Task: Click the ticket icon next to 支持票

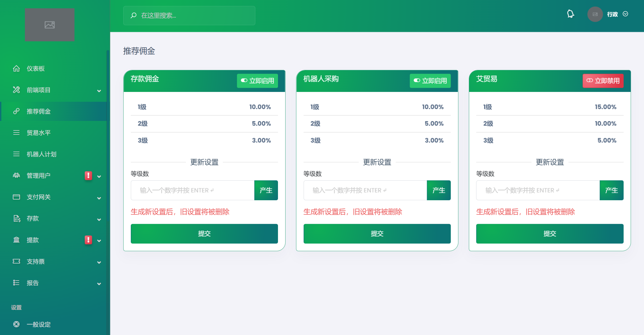Action: tap(16, 261)
